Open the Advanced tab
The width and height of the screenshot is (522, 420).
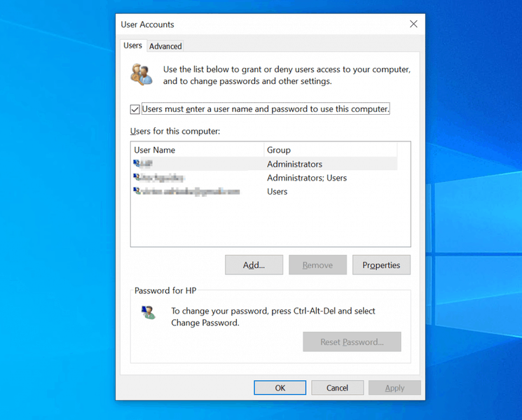pyautogui.click(x=165, y=46)
